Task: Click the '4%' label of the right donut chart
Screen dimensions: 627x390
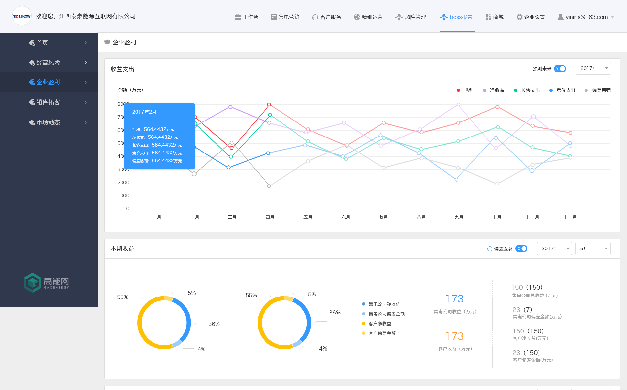Action: (323, 348)
